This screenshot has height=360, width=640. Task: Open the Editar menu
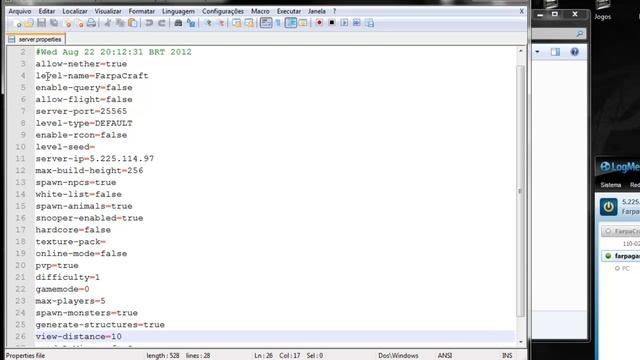[x=47, y=11]
